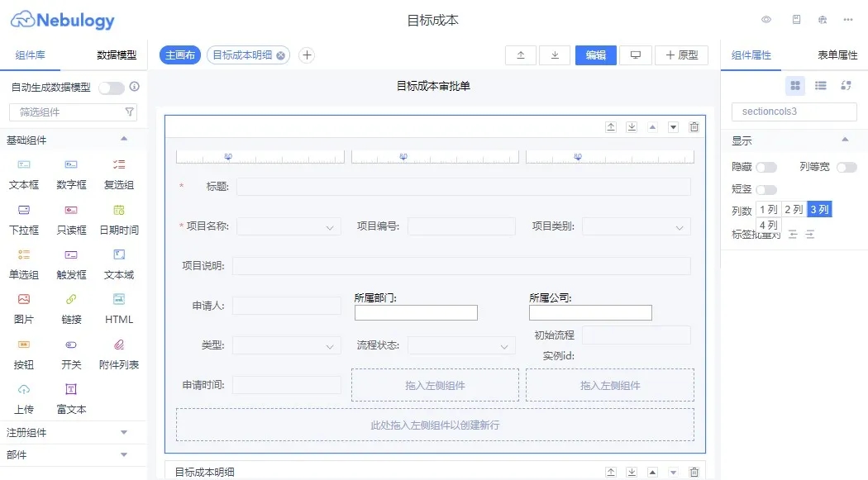Click the save icon in header
This screenshot has width=868, height=480.
796,20
